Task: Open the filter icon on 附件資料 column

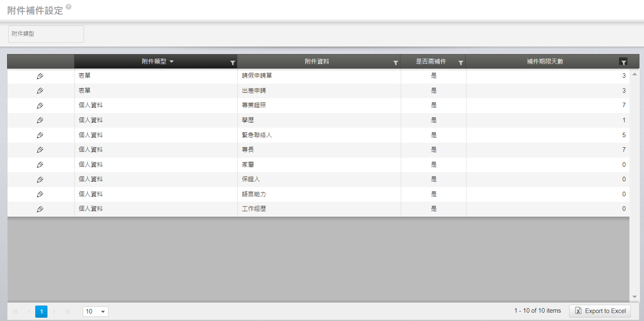Action: (396, 63)
